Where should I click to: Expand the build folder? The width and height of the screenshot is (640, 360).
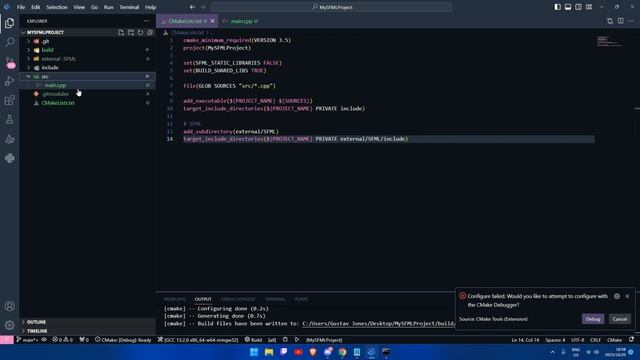point(88,50)
